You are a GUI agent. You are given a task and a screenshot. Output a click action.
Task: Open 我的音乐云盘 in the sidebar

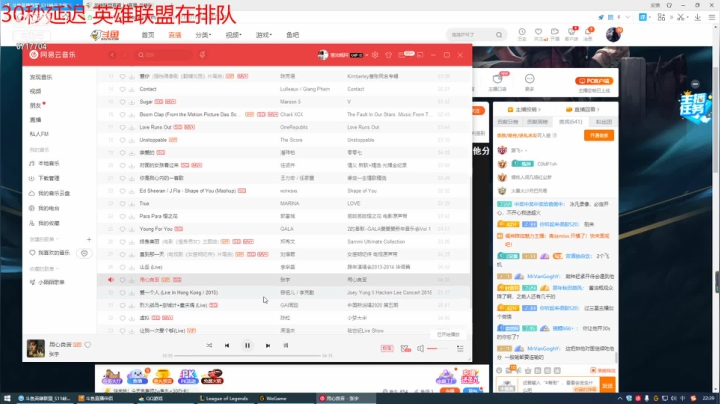pyautogui.click(x=54, y=193)
